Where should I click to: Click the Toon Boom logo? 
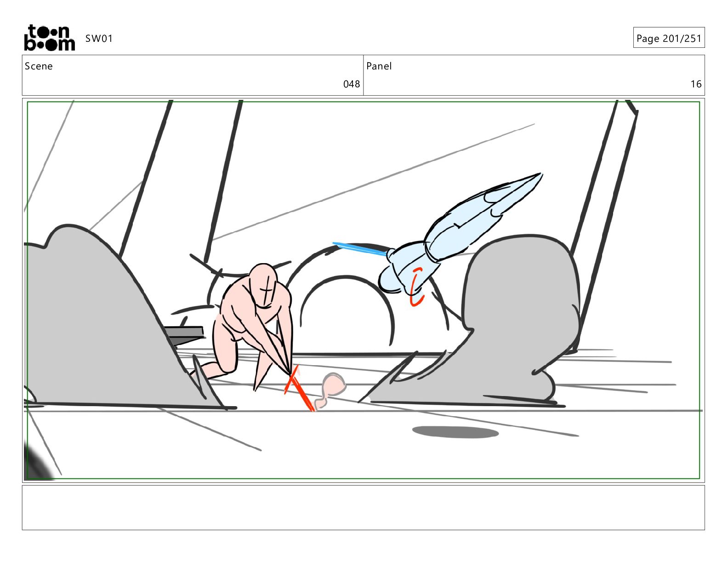pos(49,38)
